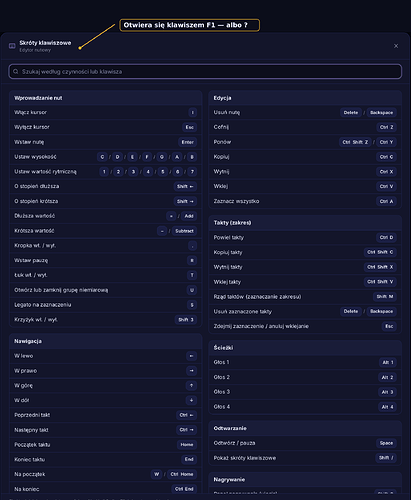Viewport: 411px width, 500px height.
Task: Click the keyboard icon beside Skróty klawiszowe
Action: (12, 46)
